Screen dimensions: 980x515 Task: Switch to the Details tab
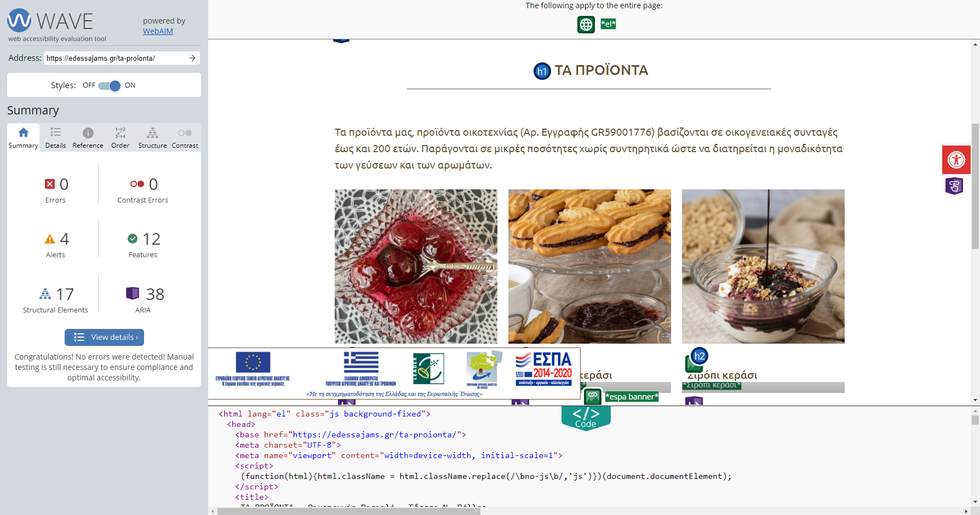coord(55,138)
